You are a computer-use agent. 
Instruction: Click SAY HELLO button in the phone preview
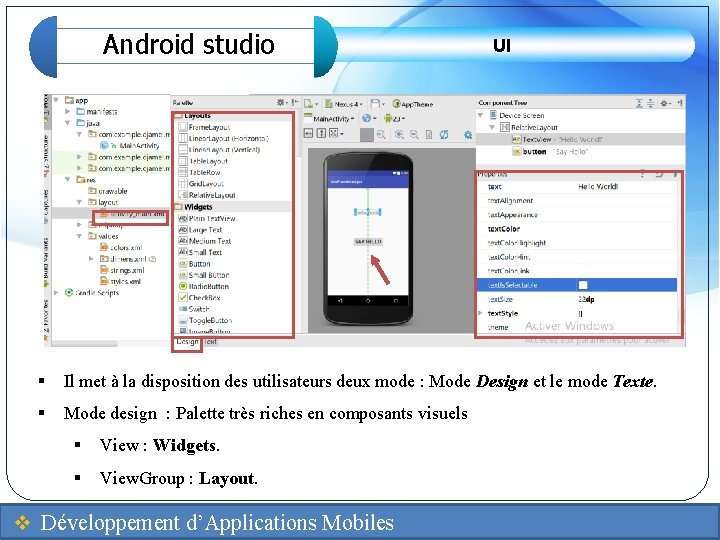pos(368,242)
